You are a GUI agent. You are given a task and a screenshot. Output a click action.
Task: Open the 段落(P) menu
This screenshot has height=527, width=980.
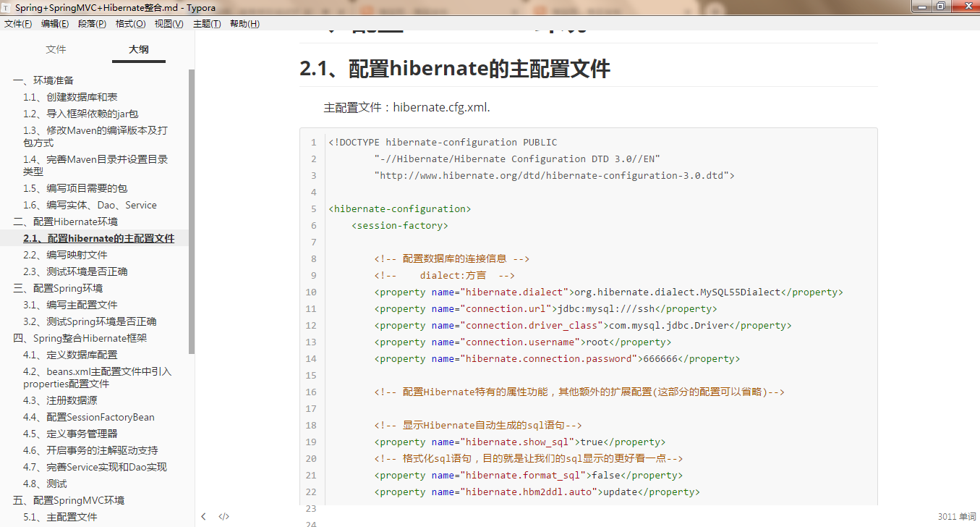click(x=92, y=24)
